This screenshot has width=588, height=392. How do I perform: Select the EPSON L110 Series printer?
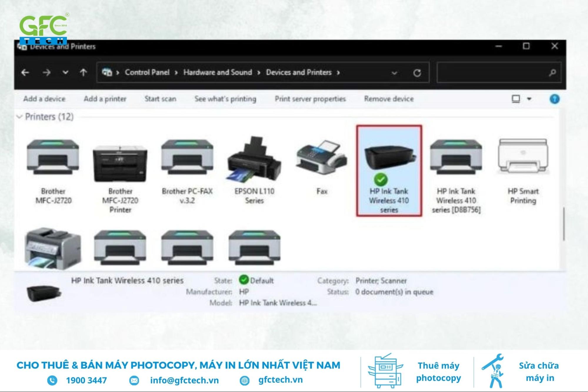click(254, 171)
